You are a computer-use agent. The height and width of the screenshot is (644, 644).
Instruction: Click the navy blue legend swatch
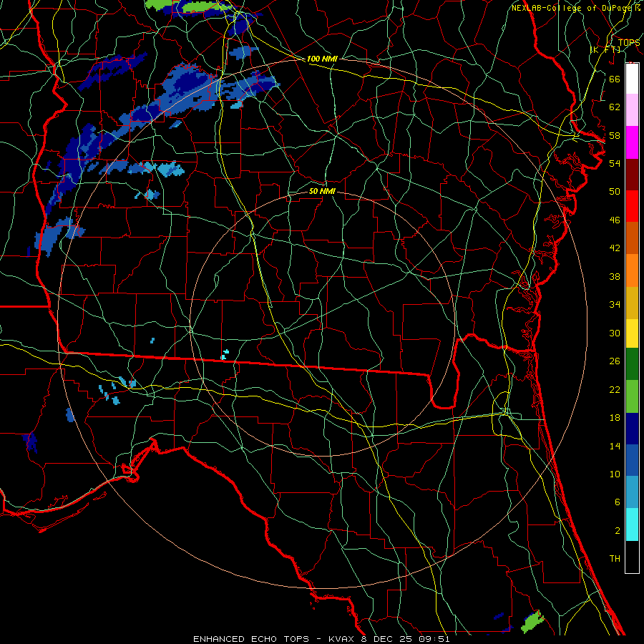[x=632, y=429]
